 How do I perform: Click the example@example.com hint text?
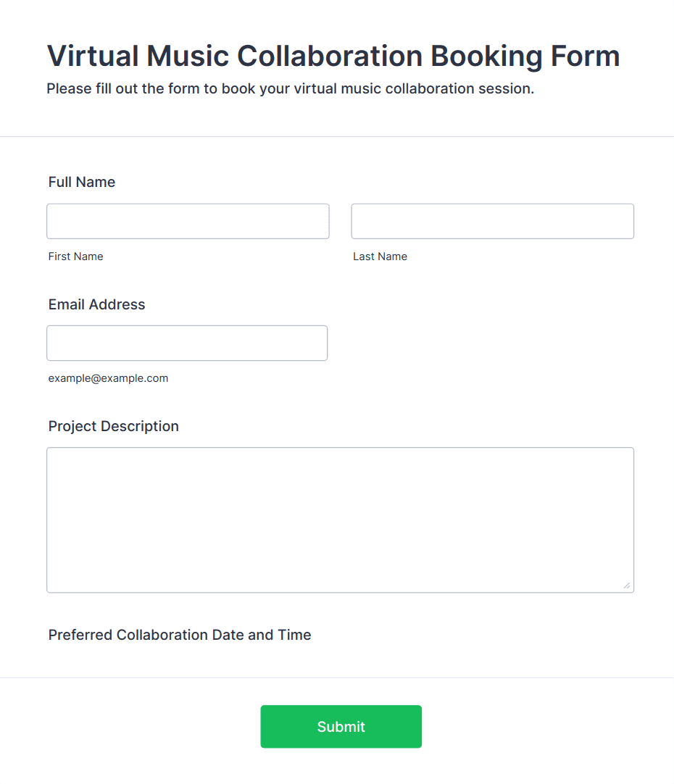108,378
